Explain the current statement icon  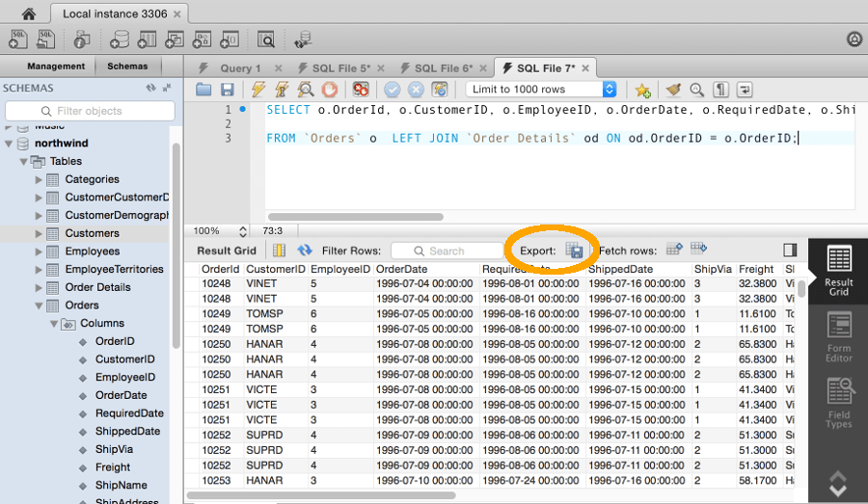[305, 89]
